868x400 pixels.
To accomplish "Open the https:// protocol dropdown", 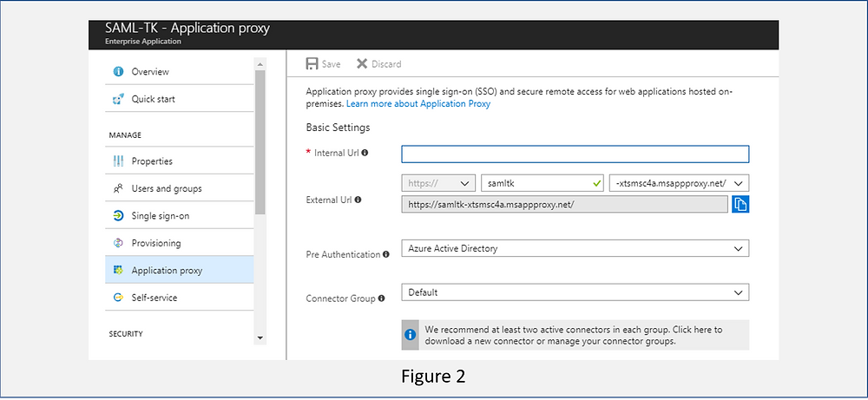I will pyautogui.click(x=438, y=183).
